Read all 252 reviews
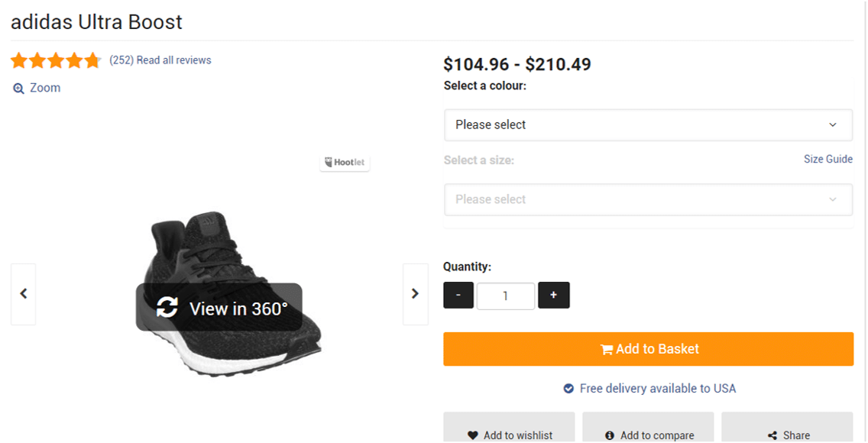Image resolution: width=868 pixels, height=443 pixels. 162,60
